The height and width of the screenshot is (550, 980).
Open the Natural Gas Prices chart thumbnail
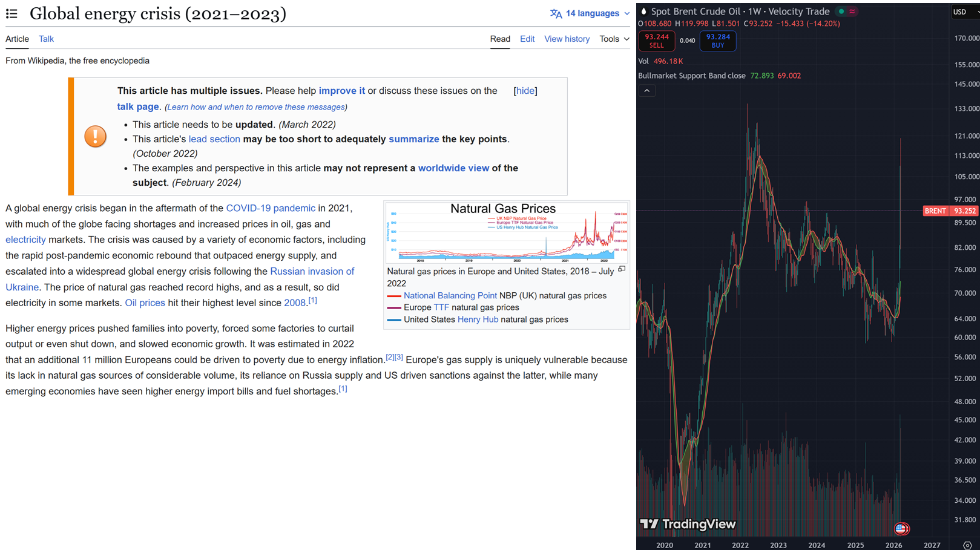[507, 233]
